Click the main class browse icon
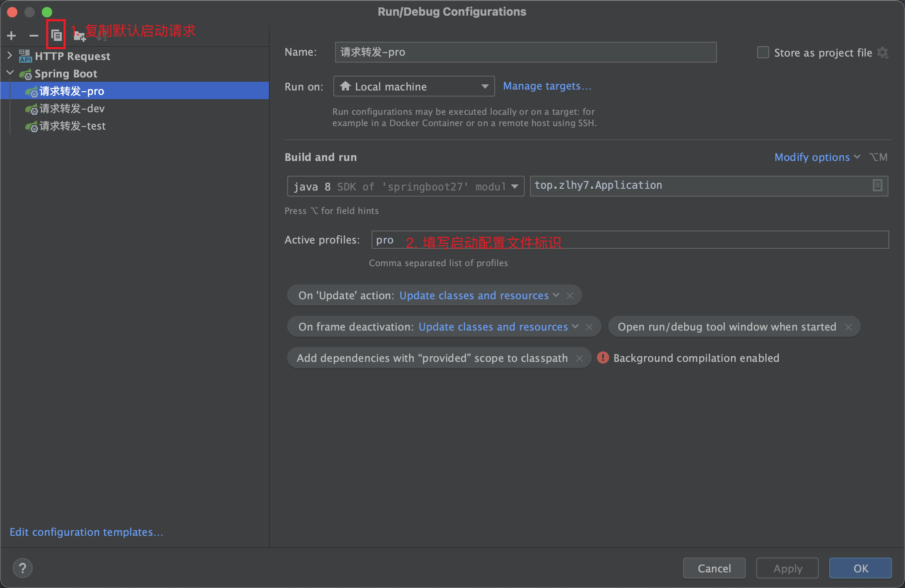 click(x=877, y=185)
